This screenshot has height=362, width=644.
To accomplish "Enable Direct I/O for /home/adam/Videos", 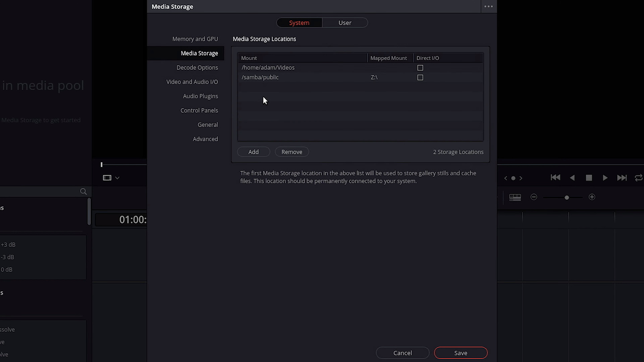I will 420,68.
